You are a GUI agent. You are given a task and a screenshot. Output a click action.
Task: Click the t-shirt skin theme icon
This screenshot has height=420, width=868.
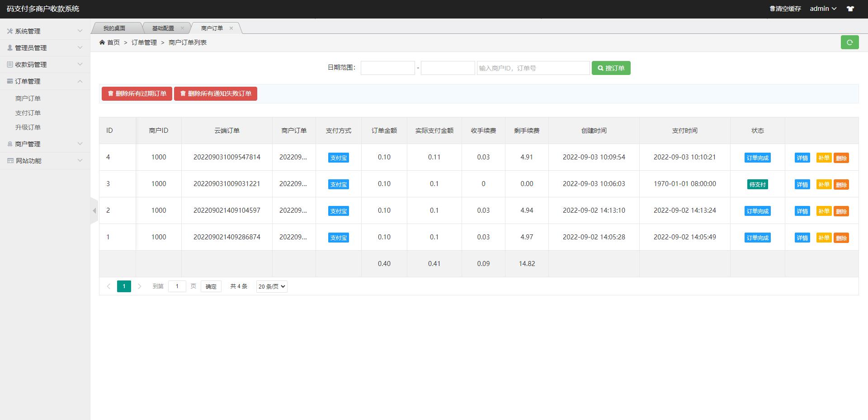pos(850,9)
